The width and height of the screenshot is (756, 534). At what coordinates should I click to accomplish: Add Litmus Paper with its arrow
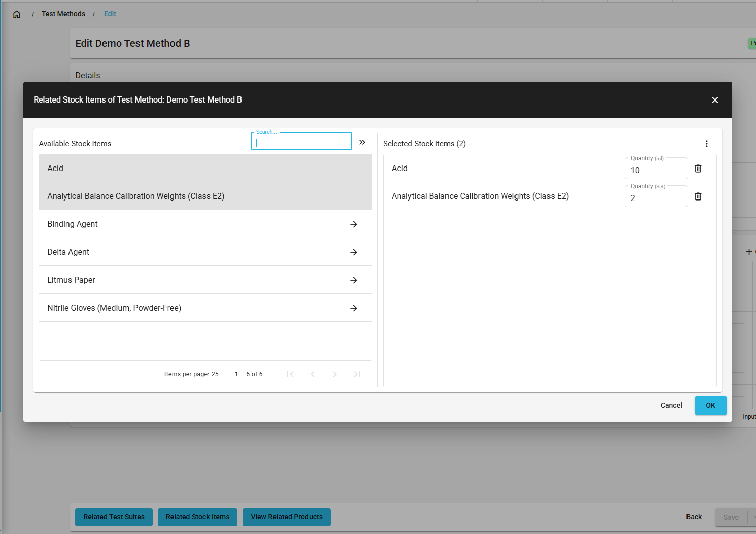coord(354,280)
